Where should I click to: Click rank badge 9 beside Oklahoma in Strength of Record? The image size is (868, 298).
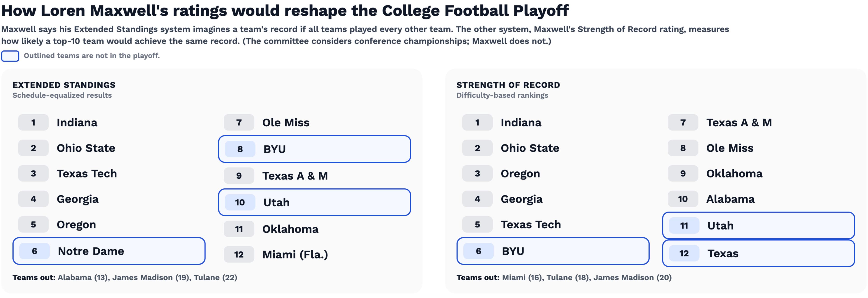[x=683, y=174]
